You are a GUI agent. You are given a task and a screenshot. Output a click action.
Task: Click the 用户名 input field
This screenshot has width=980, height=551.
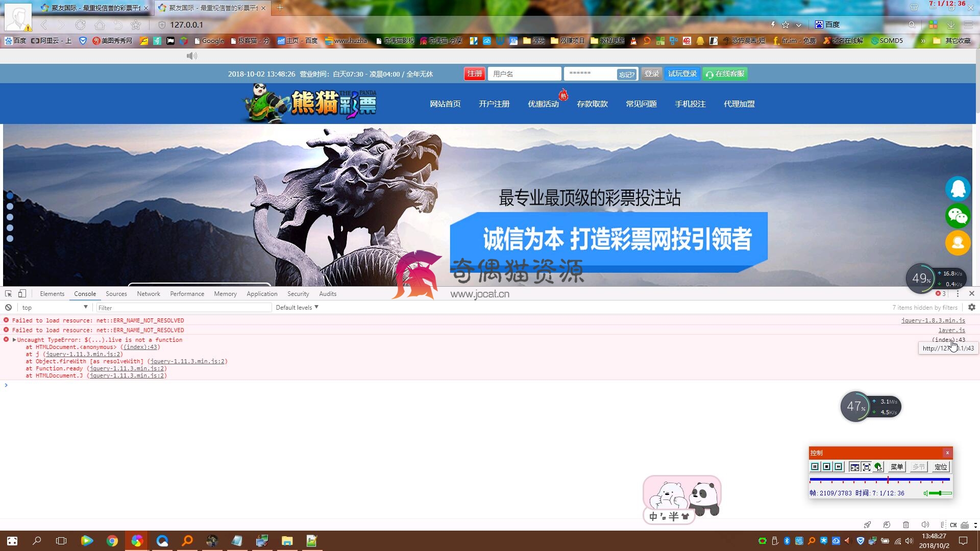(x=525, y=73)
